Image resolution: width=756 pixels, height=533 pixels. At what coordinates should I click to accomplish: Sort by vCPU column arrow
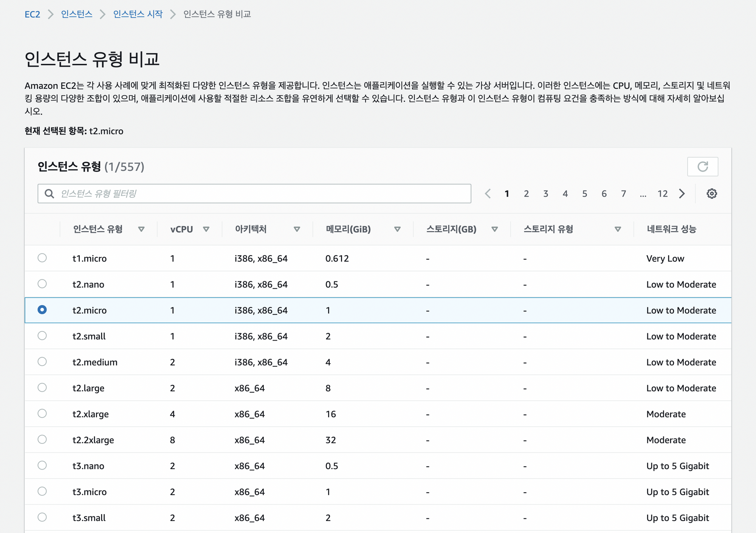tap(206, 229)
